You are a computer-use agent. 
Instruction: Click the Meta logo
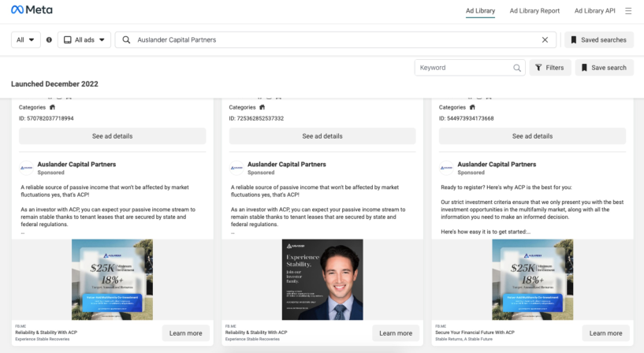(32, 10)
